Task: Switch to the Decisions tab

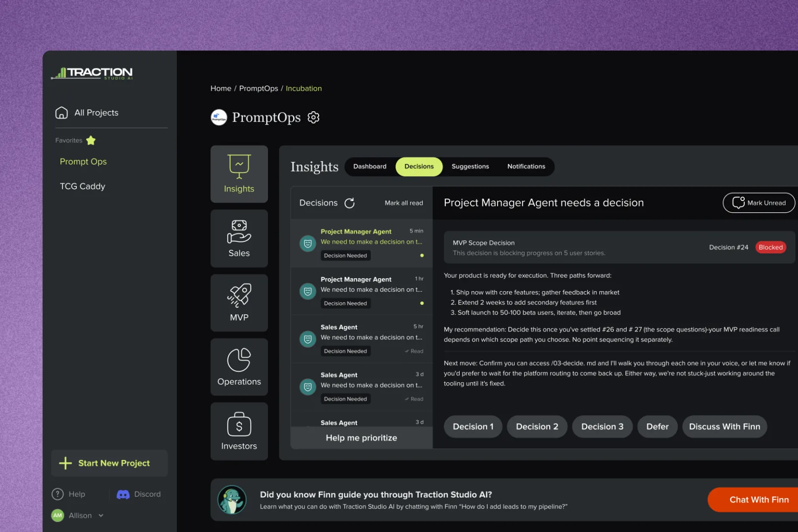Action: (x=419, y=166)
